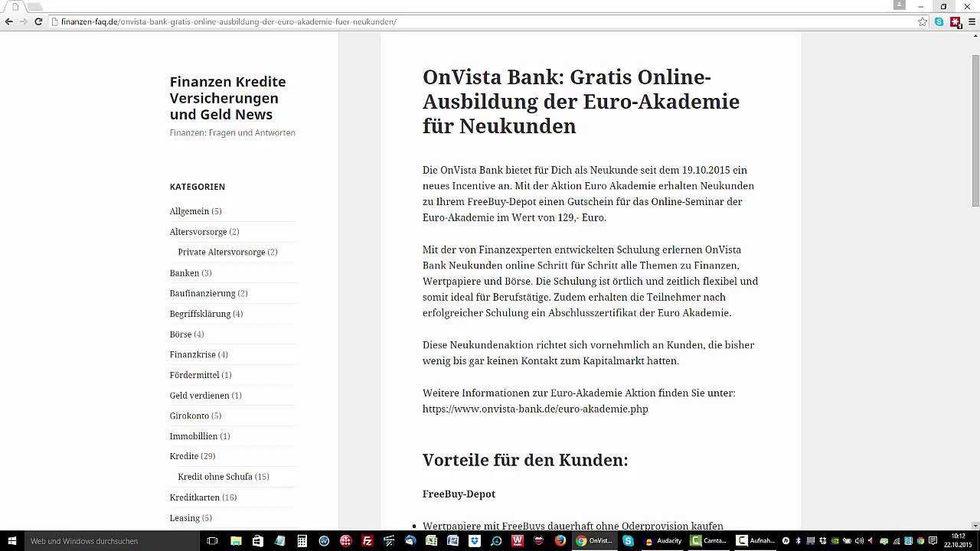This screenshot has width=980, height=551.
Task: Switch to the Chrome OnVista taskbar window
Action: (594, 540)
